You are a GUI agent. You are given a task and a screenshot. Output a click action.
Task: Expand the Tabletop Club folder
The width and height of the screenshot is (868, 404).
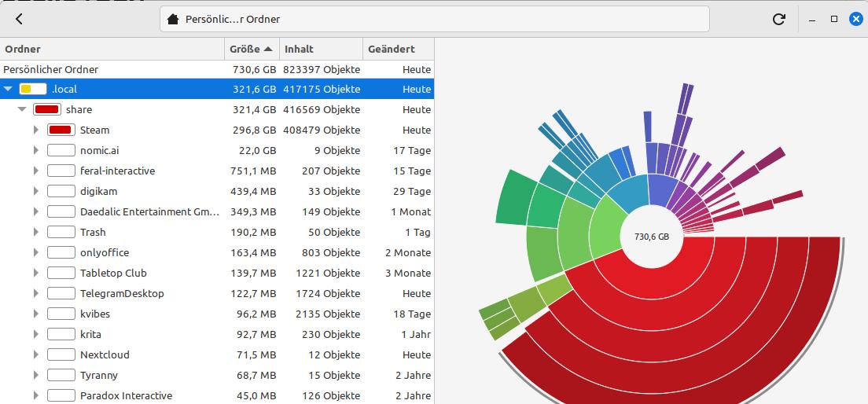click(x=36, y=274)
